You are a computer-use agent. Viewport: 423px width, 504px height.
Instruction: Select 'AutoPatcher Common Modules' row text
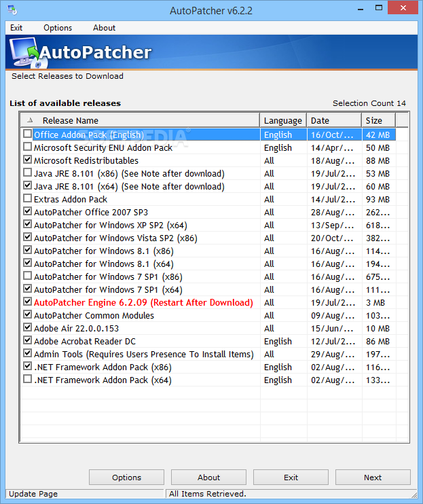coord(94,315)
